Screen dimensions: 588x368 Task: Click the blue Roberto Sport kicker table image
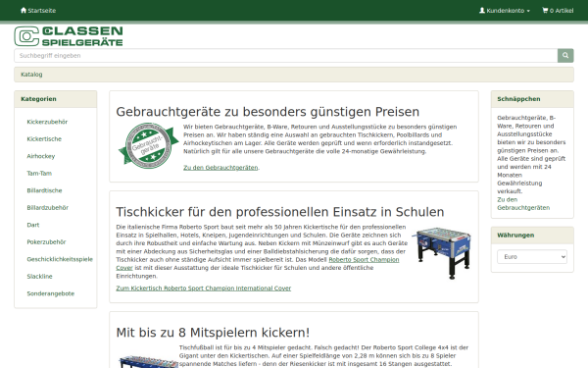click(442, 253)
